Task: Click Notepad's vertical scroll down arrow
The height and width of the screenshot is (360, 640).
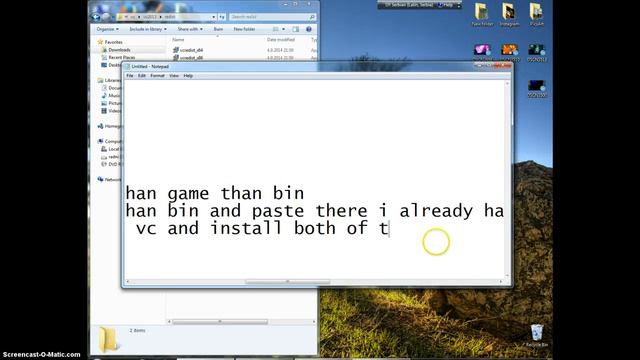Action: (x=507, y=276)
